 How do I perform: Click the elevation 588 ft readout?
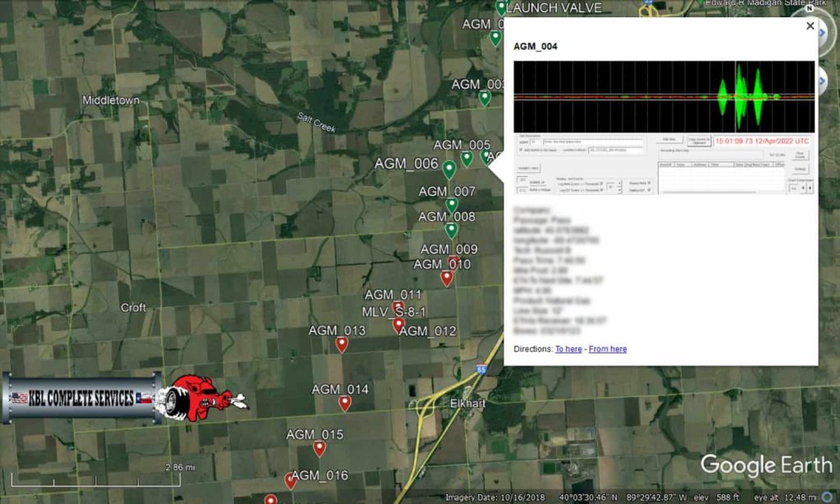717,497
